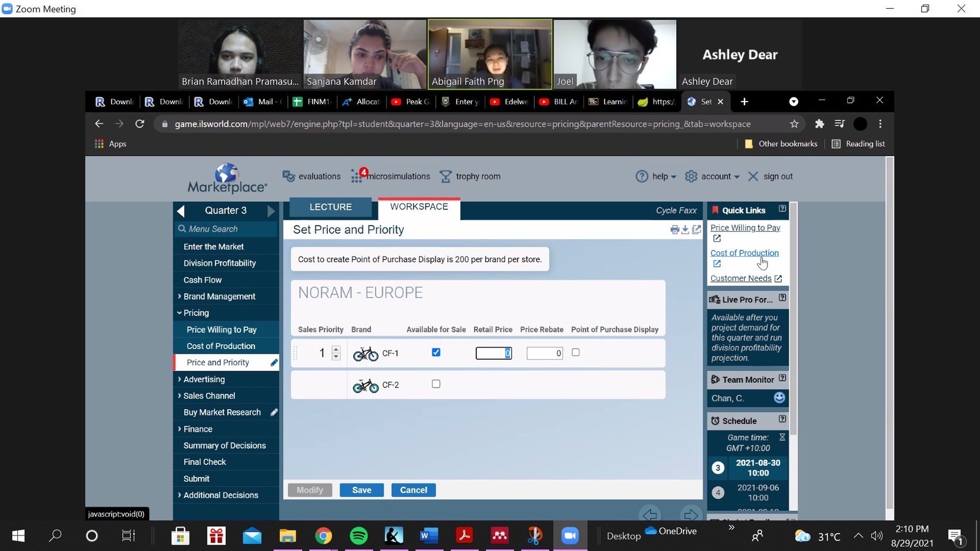Click the page's vertical scrollbar
Viewport: 980px width, 551px height.
click(x=890, y=333)
